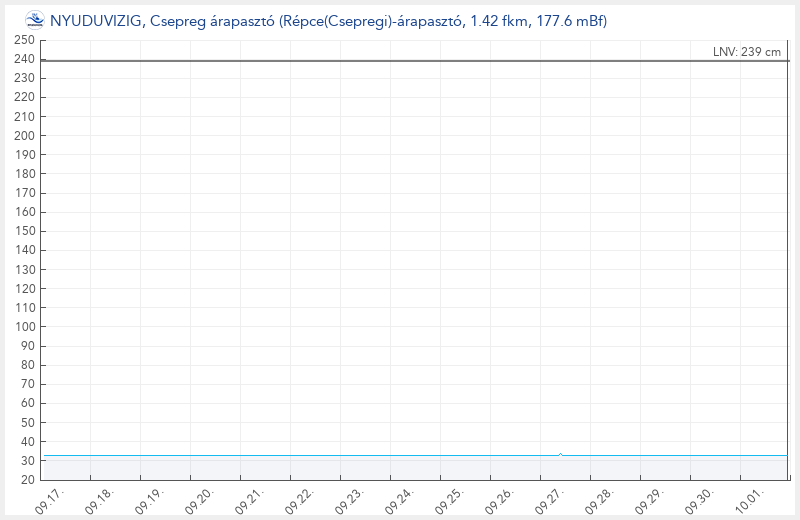Select the 09.29. date label
Viewport: 800px width, 520px height.
(647, 500)
